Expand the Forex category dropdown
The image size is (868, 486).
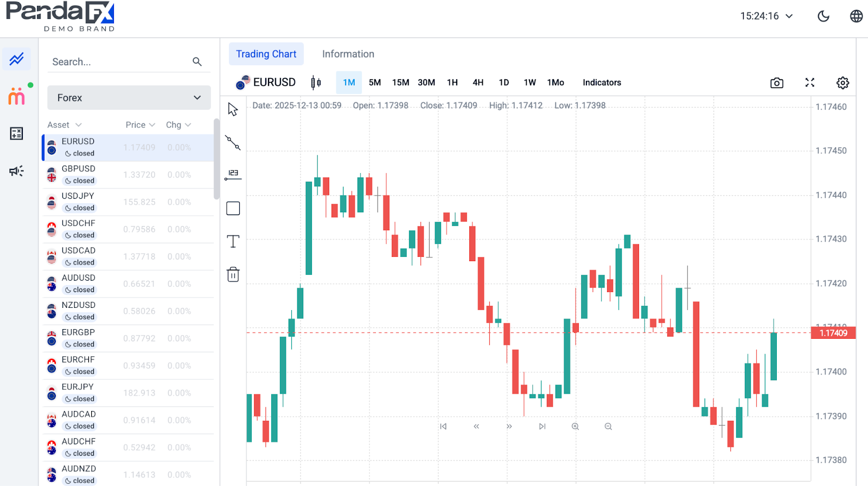coord(129,98)
